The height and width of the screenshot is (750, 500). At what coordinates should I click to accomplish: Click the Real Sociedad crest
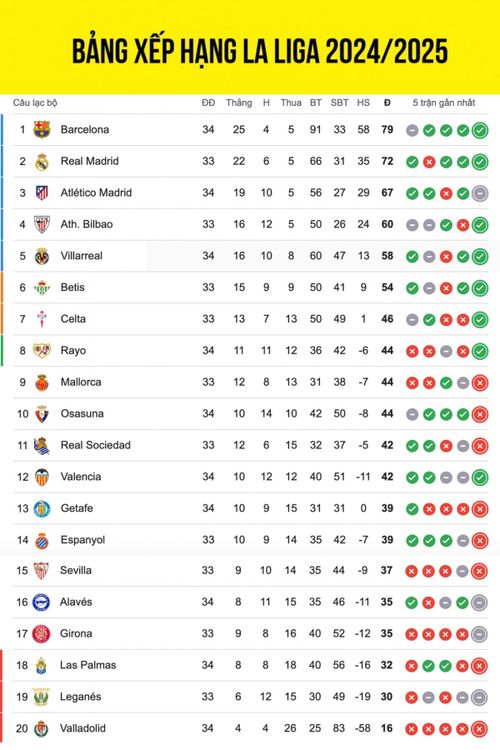click(42, 446)
